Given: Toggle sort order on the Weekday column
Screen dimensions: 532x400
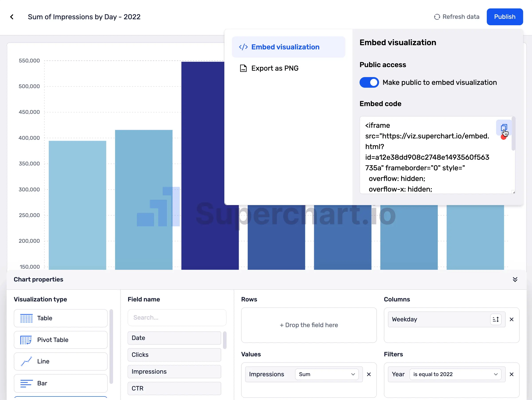Looking at the screenshot, I should tap(495, 319).
